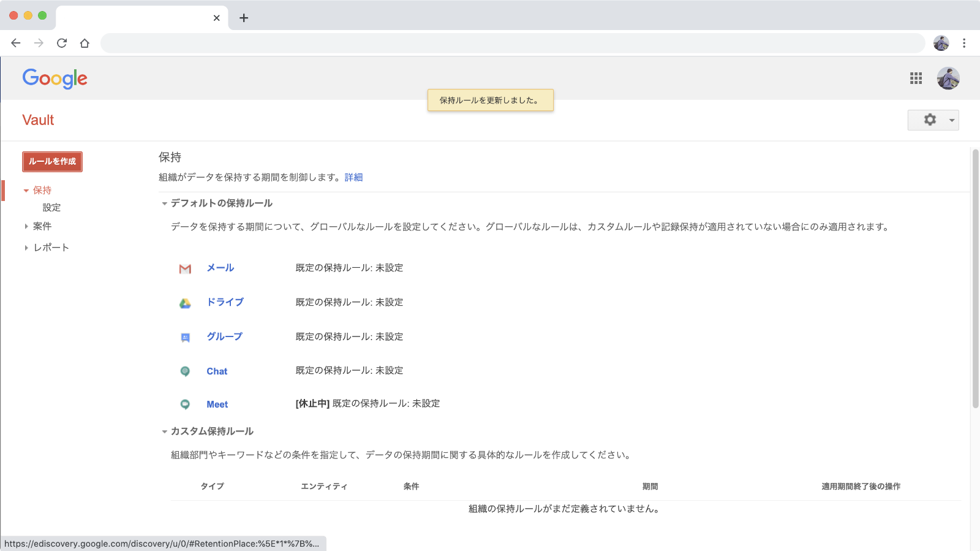Click the 期間 column header
Viewport: 980px width, 551px height.
coord(650,487)
